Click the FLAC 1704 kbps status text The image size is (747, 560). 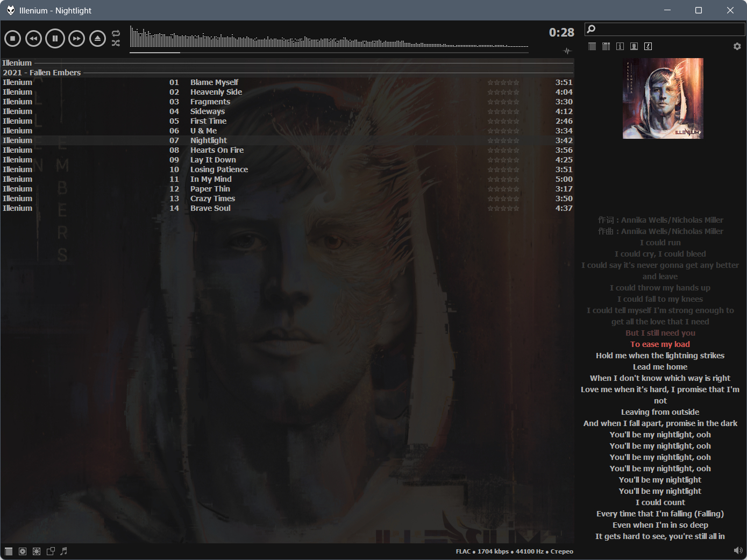click(x=514, y=551)
